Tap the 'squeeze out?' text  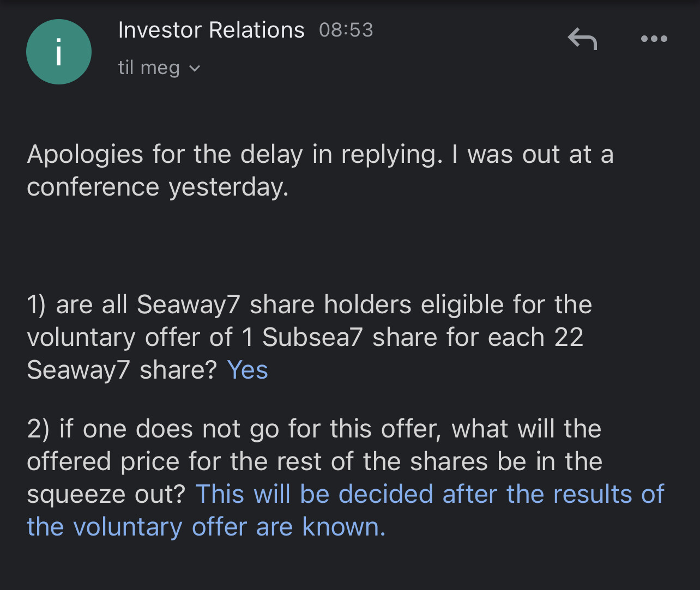(106, 495)
